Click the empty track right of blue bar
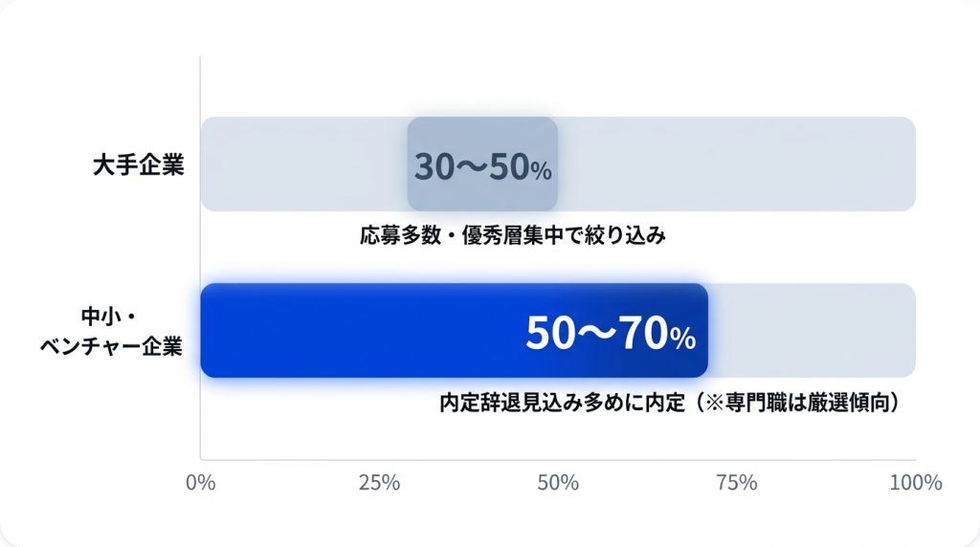980x547 pixels. [812, 330]
